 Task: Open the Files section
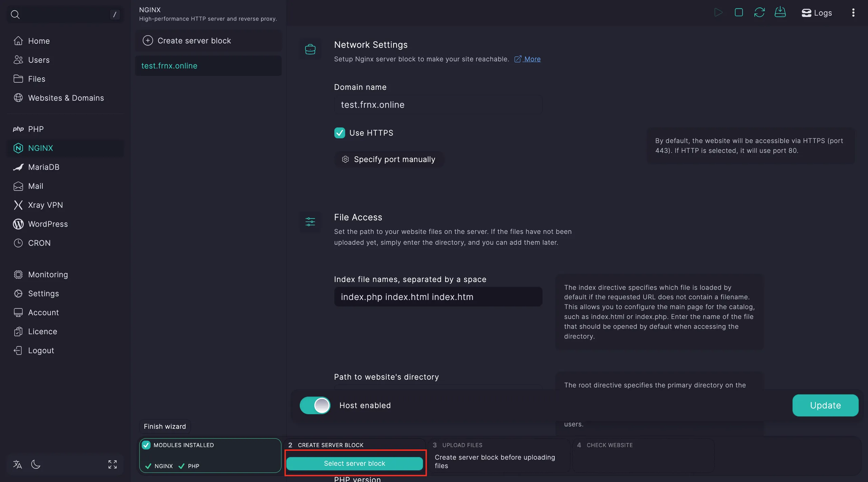66,79
